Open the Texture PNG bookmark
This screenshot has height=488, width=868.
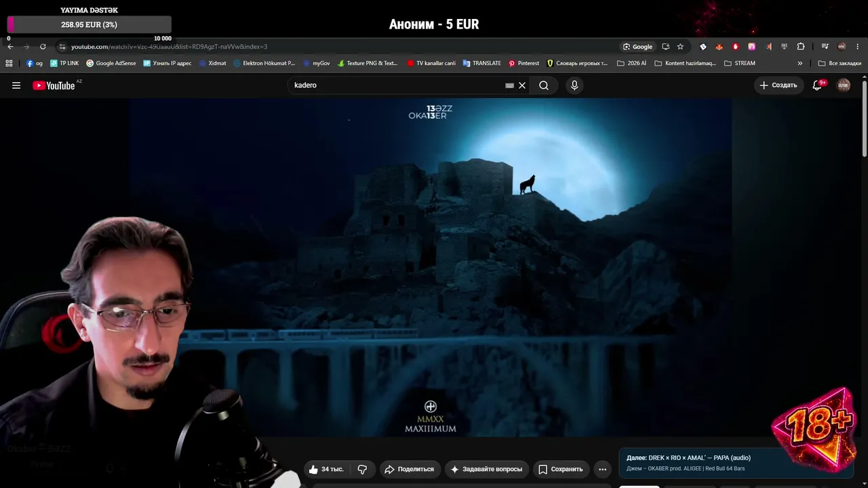pos(368,63)
